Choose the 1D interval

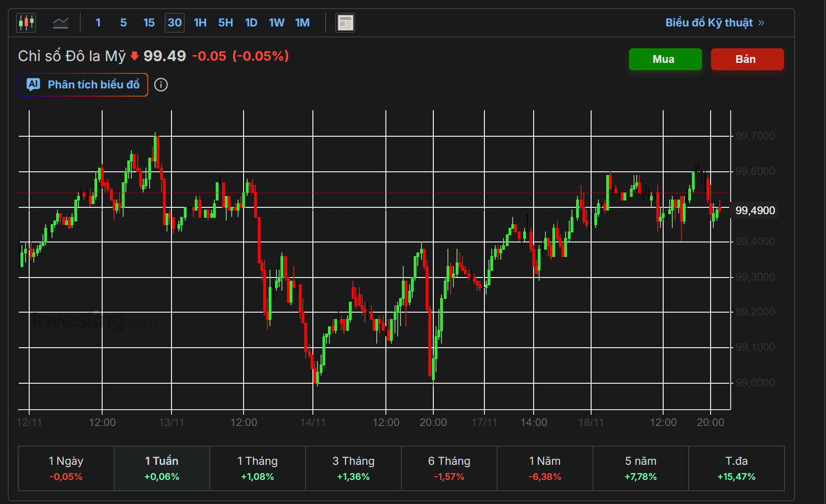[x=251, y=23]
